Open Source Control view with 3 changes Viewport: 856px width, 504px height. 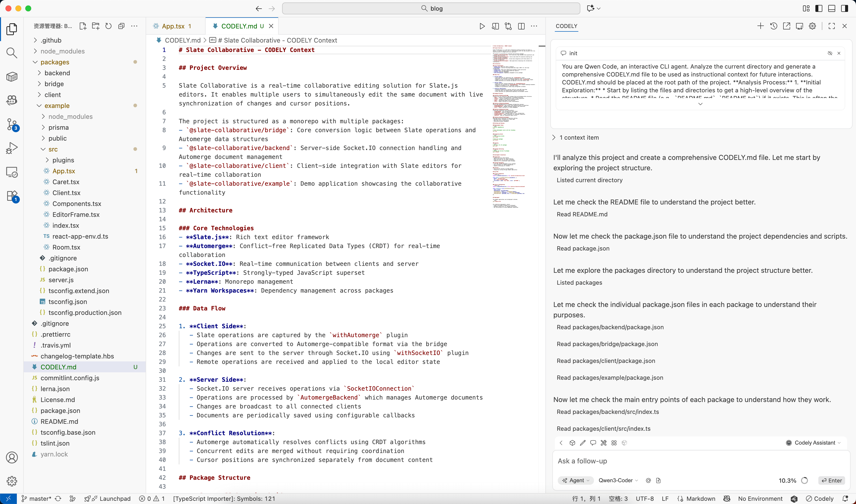pos(12,124)
